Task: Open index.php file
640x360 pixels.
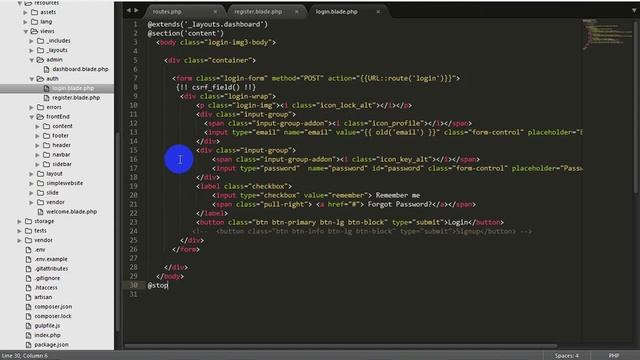Action: (x=47, y=335)
